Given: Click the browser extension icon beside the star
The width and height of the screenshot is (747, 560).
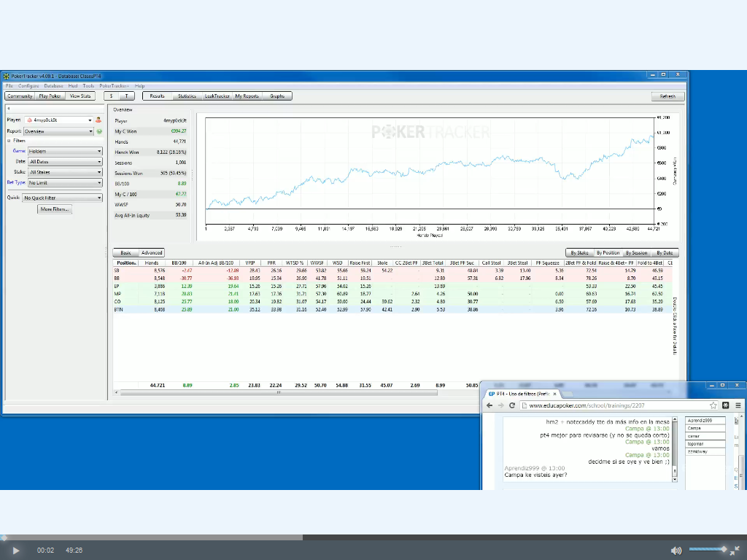Looking at the screenshot, I should point(726,405).
